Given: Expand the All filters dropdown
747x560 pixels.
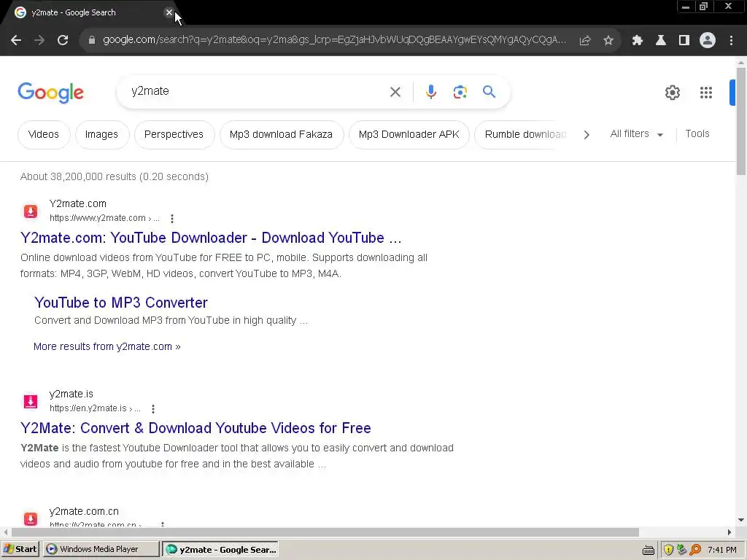Looking at the screenshot, I should coord(636,134).
